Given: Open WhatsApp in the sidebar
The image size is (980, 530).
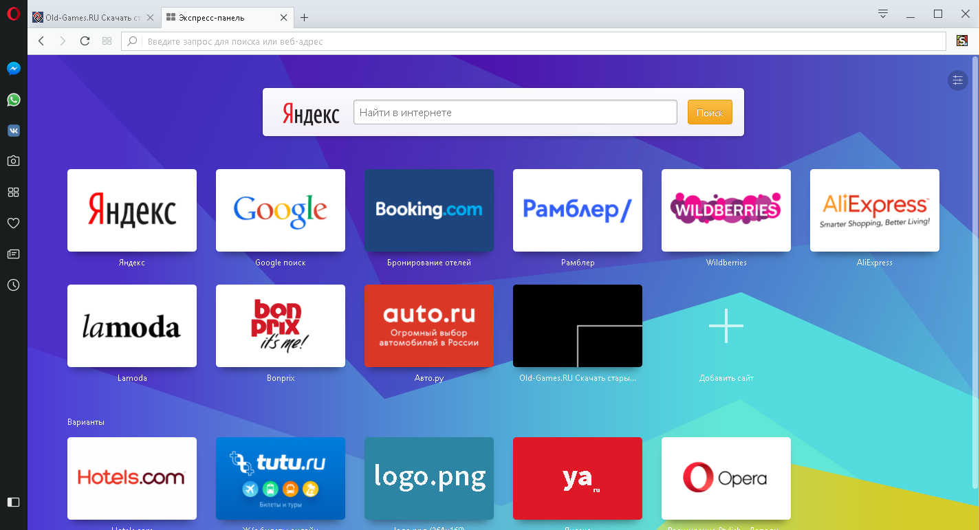Looking at the screenshot, I should (13, 100).
